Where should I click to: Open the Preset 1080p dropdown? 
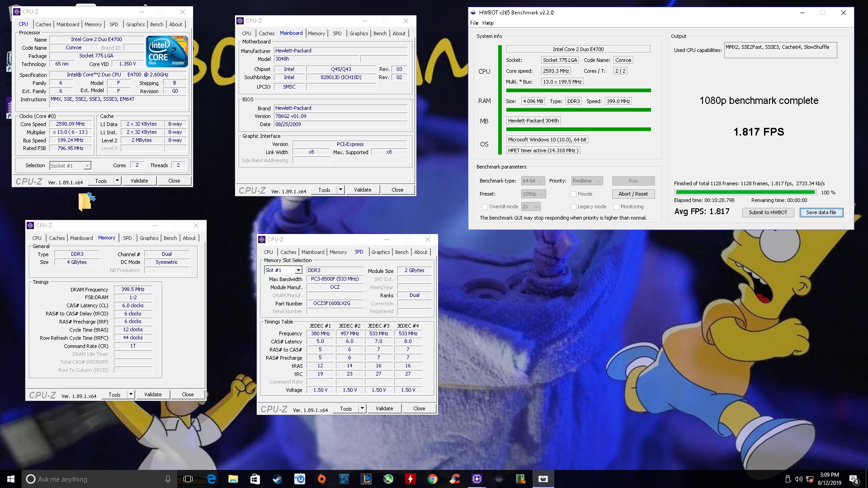533,194
